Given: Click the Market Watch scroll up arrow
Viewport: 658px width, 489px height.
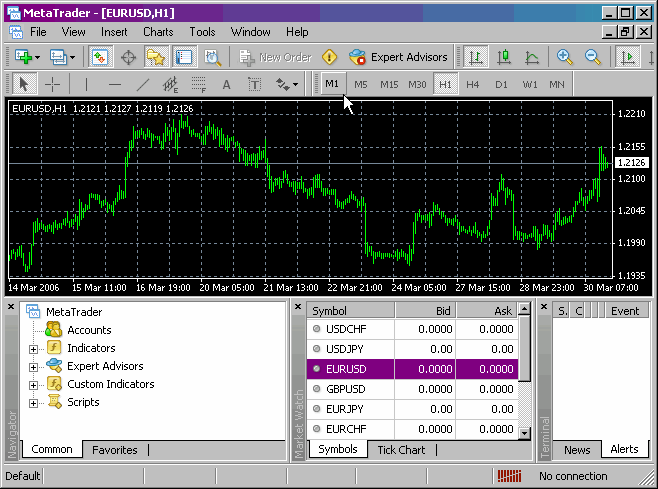Looking at the screenshot, I should point(525,309).
